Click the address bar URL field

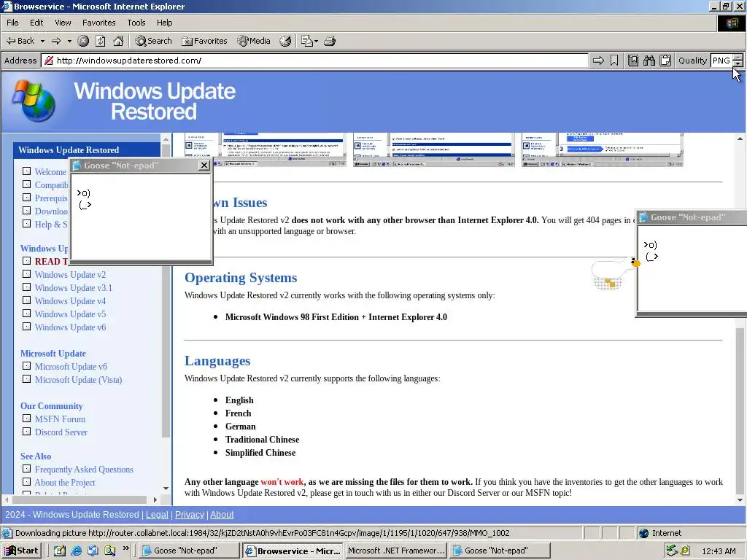coord(314,61)
